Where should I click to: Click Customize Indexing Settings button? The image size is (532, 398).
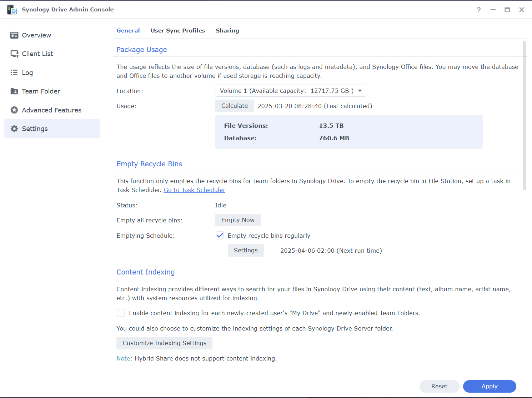pos(165,343)
